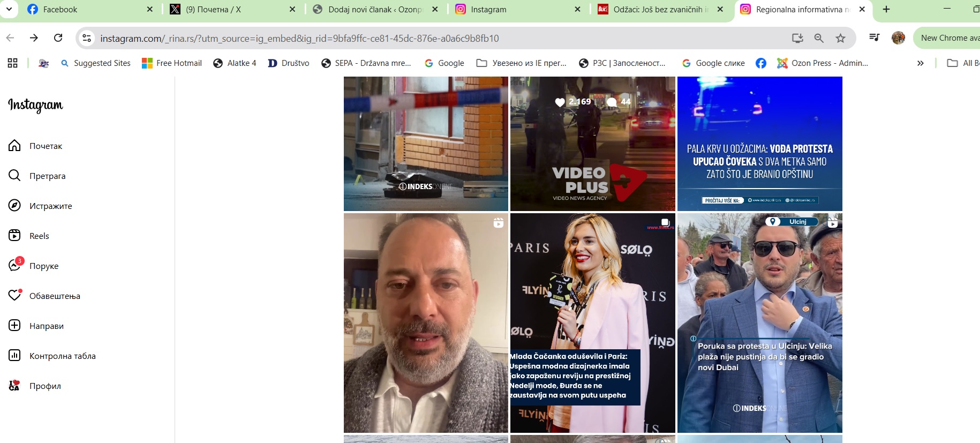Switch to Dodaj novi članak tab
The width and height of the screenshot is (980, 443).
[375, 9]
